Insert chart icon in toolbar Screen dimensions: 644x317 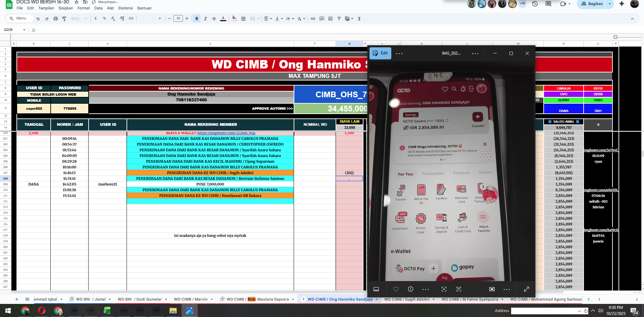(331, 19)
